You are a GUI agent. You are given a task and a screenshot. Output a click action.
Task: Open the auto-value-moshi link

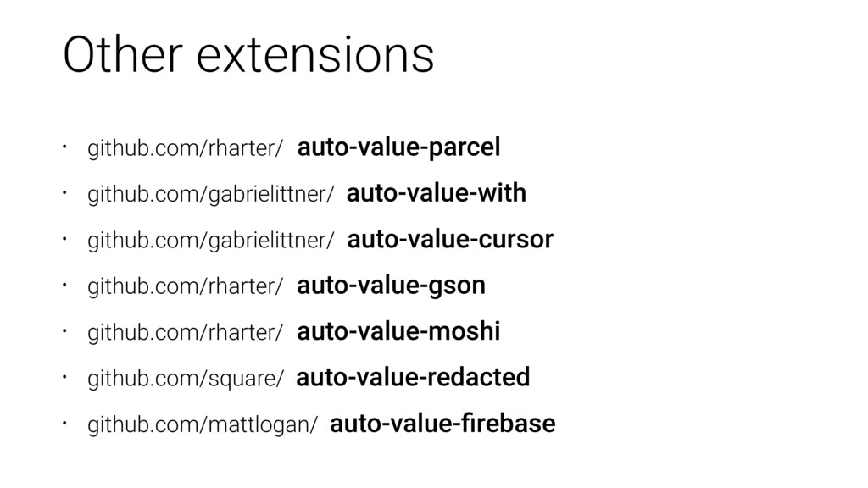(398, 331)
